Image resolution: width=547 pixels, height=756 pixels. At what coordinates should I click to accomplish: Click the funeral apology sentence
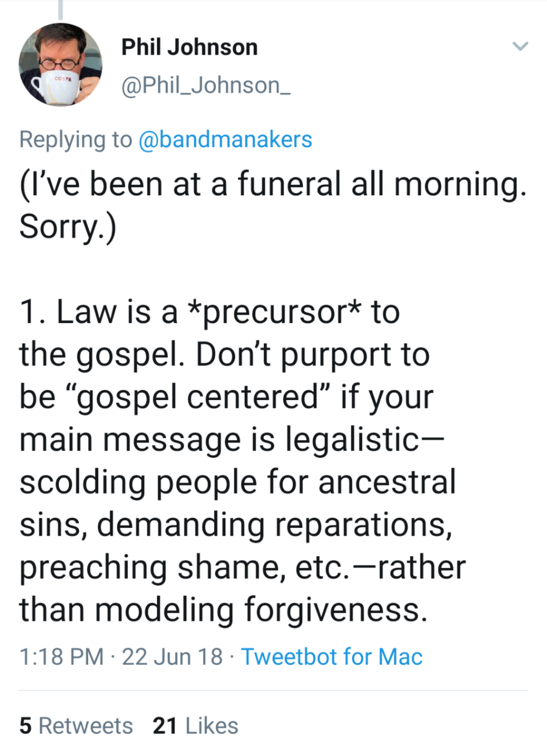click(272, 204)
